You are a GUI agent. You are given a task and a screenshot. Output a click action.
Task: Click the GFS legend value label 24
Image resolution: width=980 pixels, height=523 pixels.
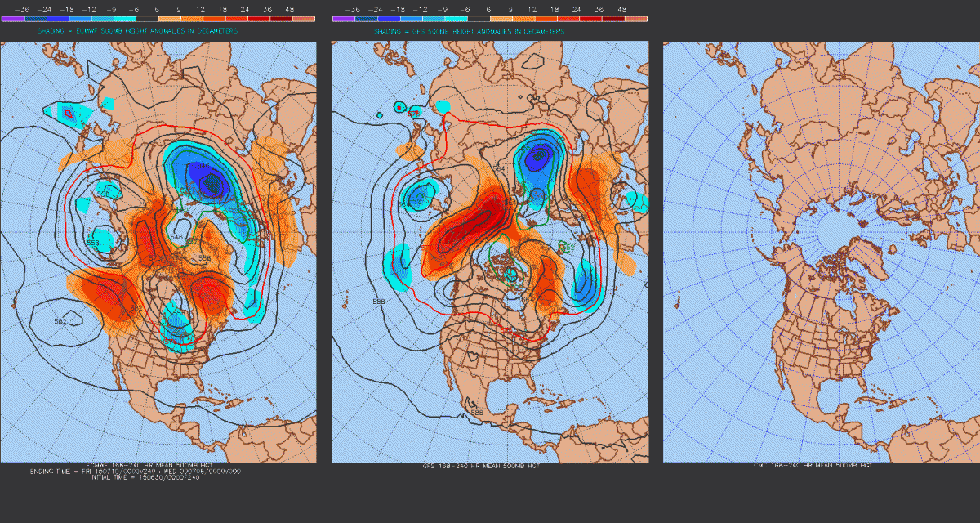(x=577, y=10)
